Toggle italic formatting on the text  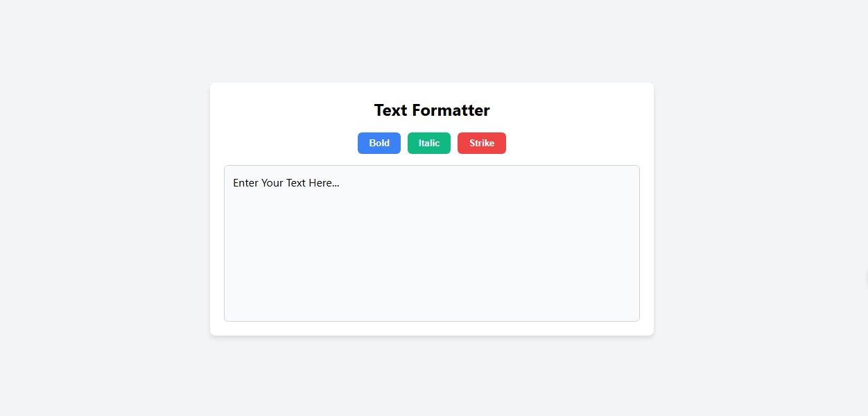429,143
